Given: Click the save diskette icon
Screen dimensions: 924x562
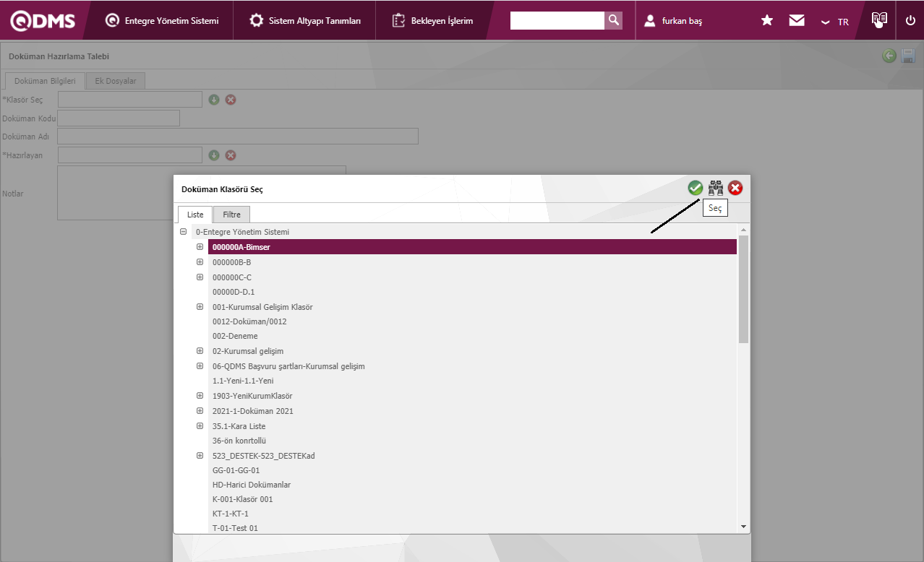Looking at the screenshot, I should tap(908, 56).
